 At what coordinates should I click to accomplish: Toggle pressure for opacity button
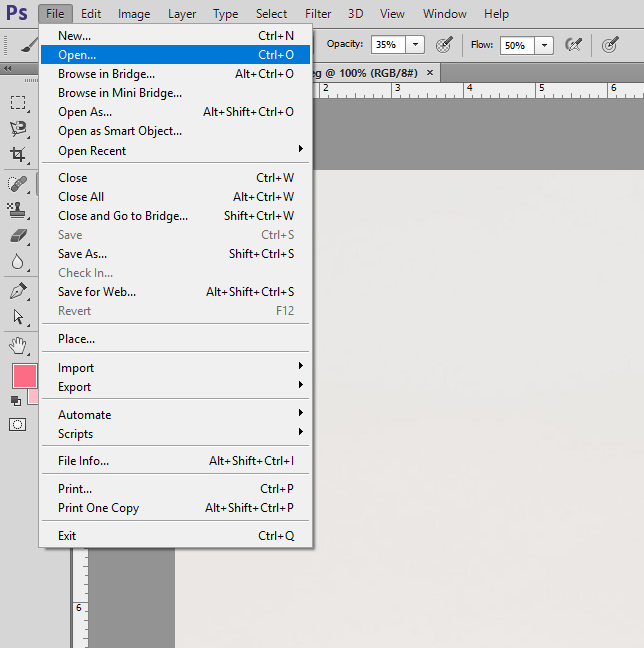[x=445, y=45]
